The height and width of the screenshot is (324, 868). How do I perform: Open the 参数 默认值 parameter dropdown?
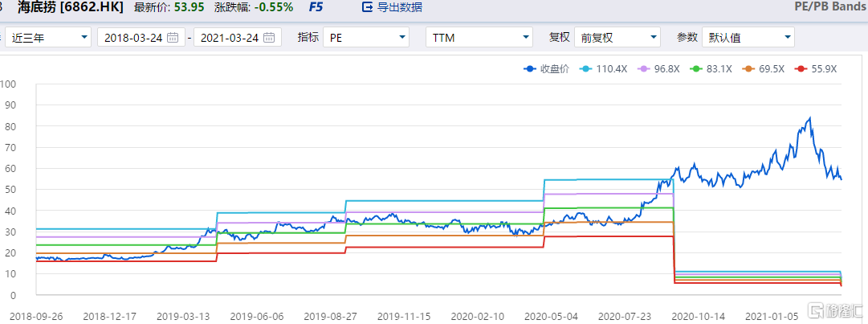(747, 37)
